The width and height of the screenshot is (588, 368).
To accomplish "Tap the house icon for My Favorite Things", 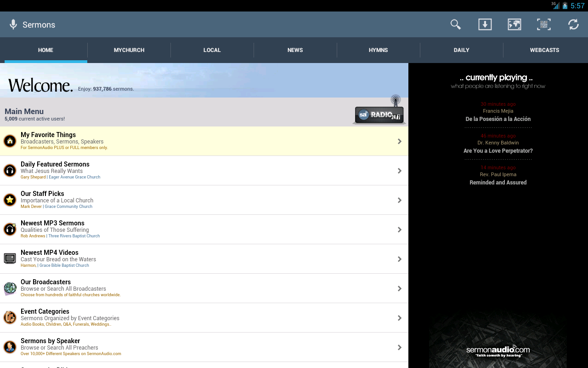I will tap(10, 141).
